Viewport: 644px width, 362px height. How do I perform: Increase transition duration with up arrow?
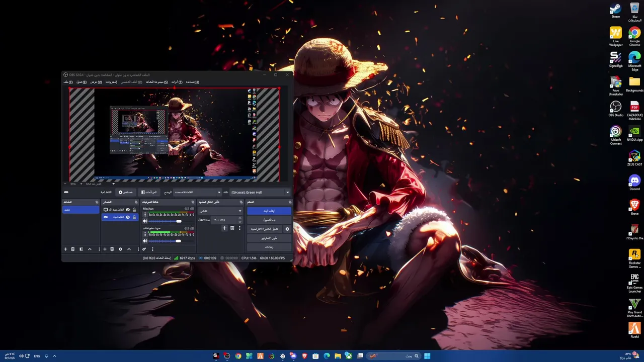(239, 218)
